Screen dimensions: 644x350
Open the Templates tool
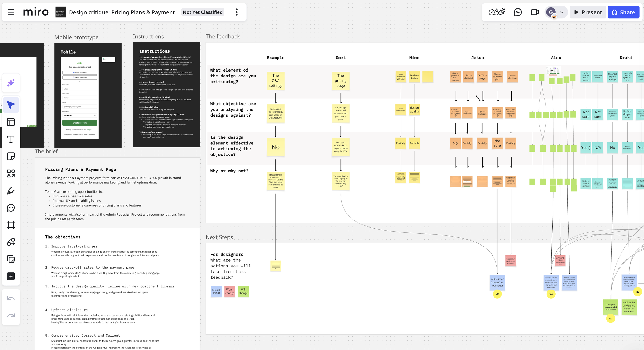click(11, 122)
